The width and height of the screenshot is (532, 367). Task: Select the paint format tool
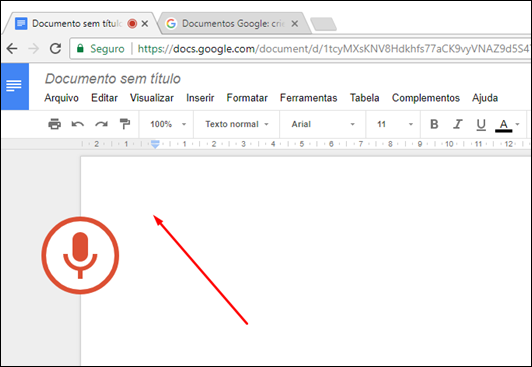125,124
